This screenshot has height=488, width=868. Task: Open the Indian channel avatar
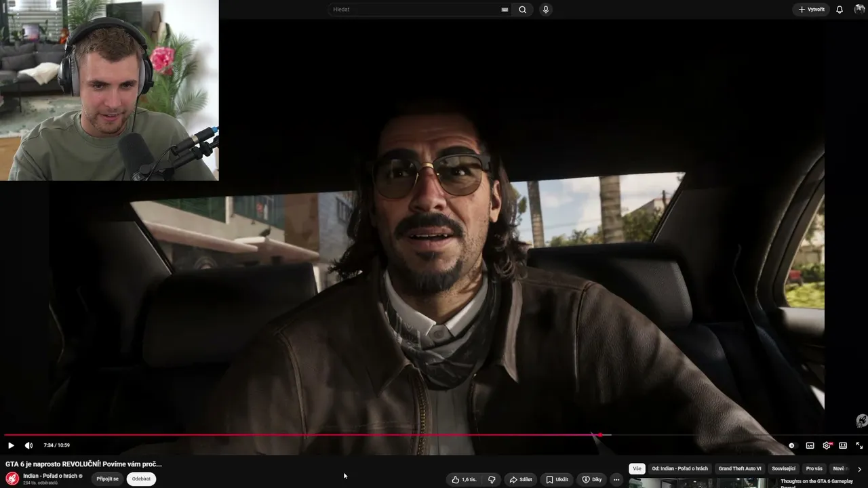point(12,479)
